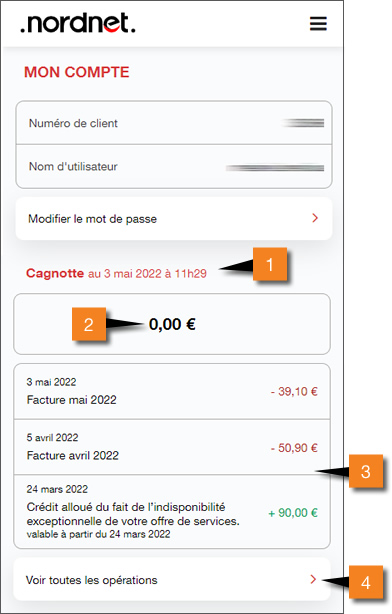This screenshot has width=392, height=614.
Task: Open the hamburger menu
Action: (318, 24)
